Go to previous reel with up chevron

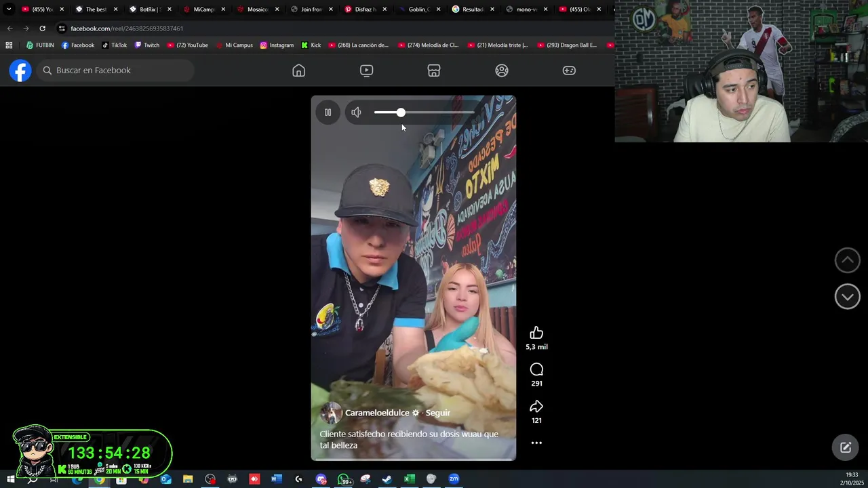(847, 260)
